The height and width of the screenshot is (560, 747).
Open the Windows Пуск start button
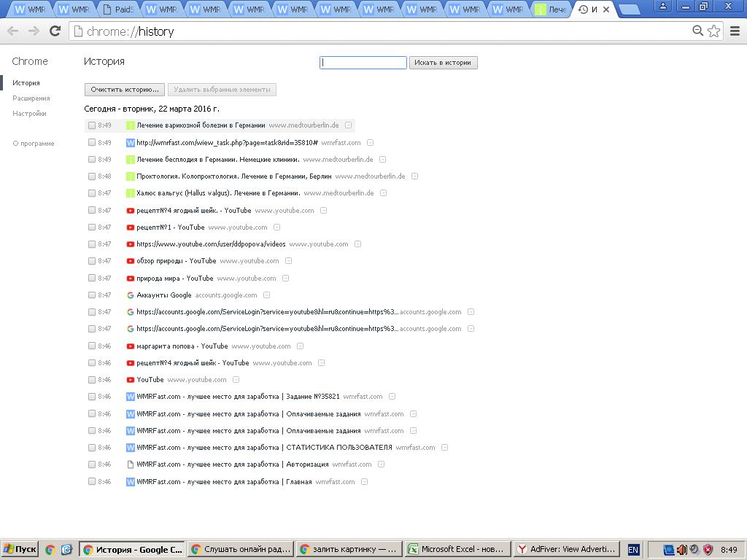(x=19, y=549)
